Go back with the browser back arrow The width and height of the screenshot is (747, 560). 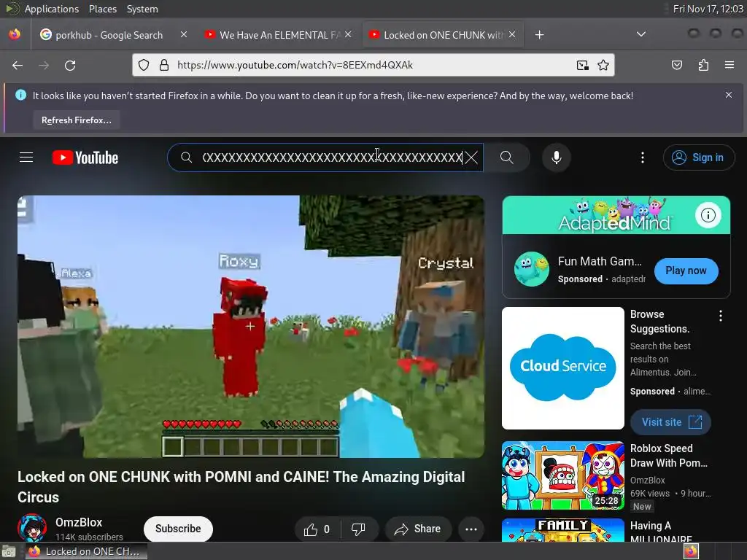(18, 65)
